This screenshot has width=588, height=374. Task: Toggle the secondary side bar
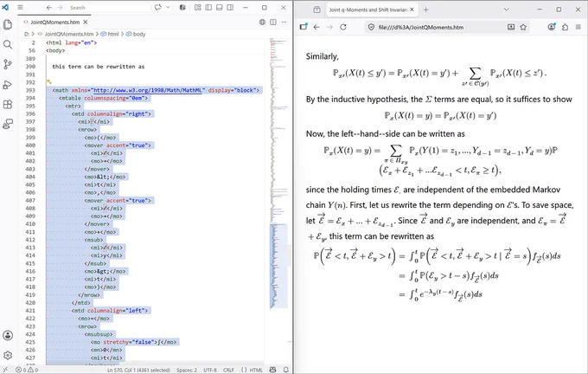[x=230, y=8]
